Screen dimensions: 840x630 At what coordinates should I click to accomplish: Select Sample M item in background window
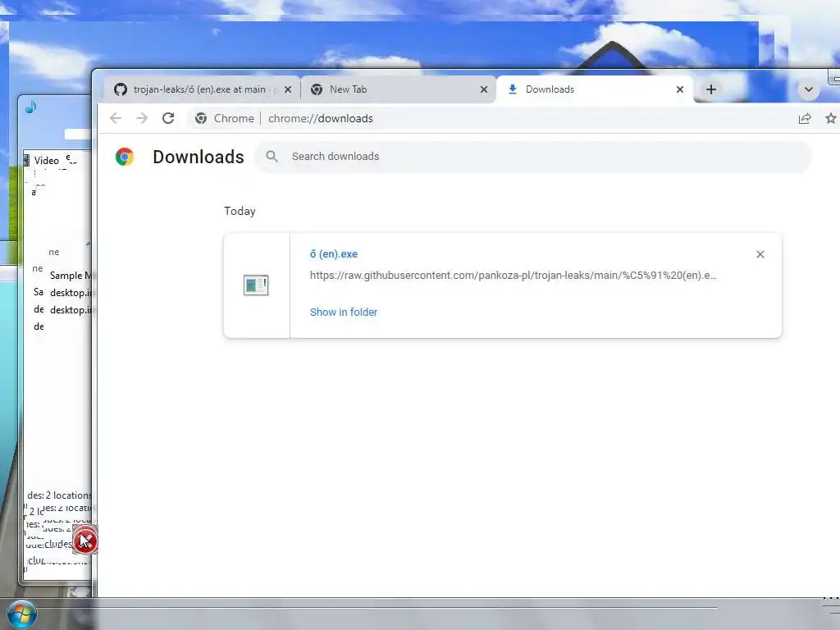point(71,276)
